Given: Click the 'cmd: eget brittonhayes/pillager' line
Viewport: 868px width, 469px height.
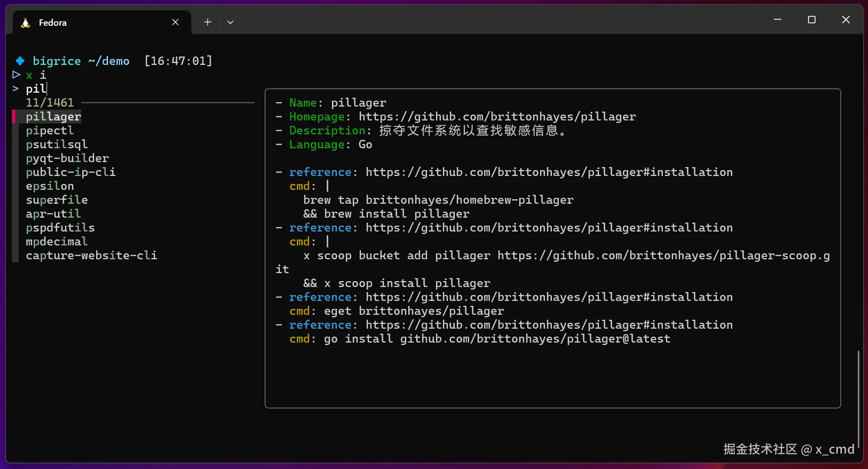Looking at the screenshot, I should tap(397, 311).
